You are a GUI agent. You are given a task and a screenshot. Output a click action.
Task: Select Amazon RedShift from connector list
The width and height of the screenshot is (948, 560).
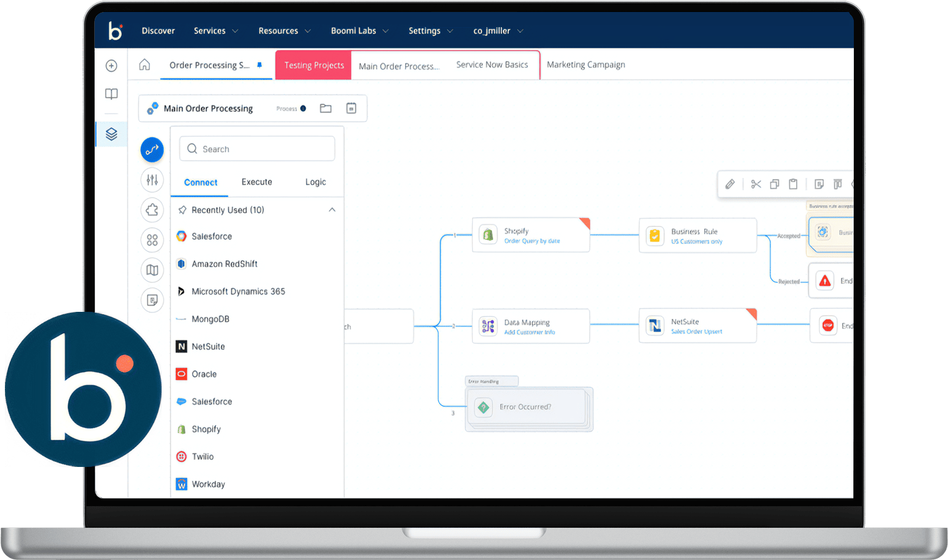click(224, 264)
